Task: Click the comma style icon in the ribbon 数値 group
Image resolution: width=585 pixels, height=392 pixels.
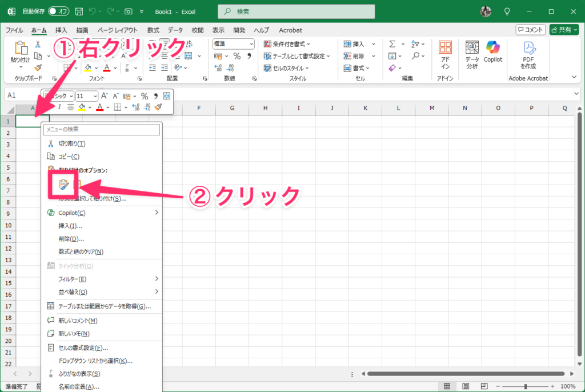Action: click(x=249, y=56)
